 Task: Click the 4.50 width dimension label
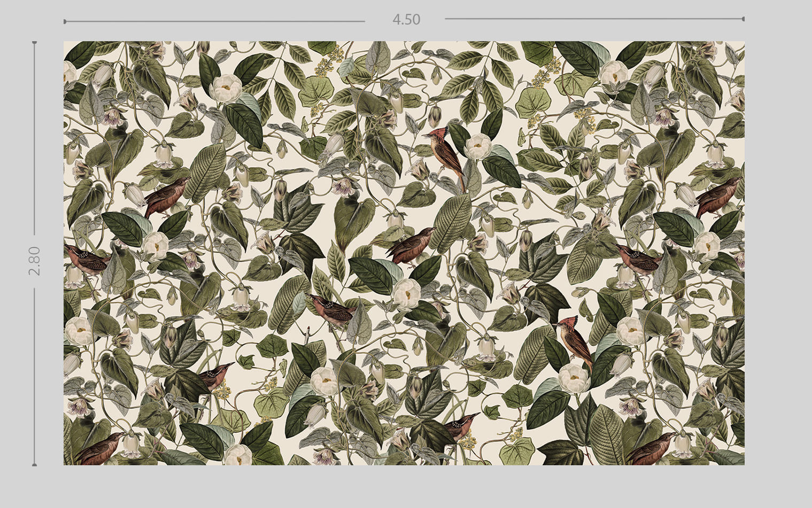(x=406, y=20)
